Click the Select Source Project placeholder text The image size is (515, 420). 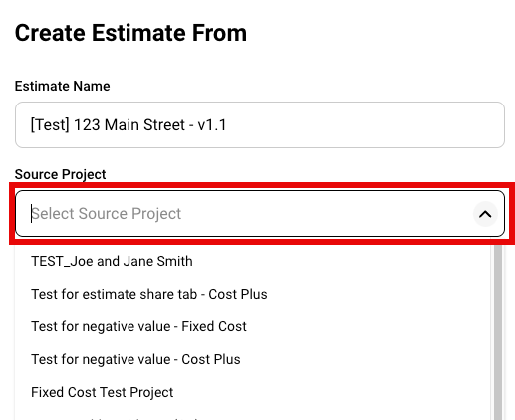point(107,214)
